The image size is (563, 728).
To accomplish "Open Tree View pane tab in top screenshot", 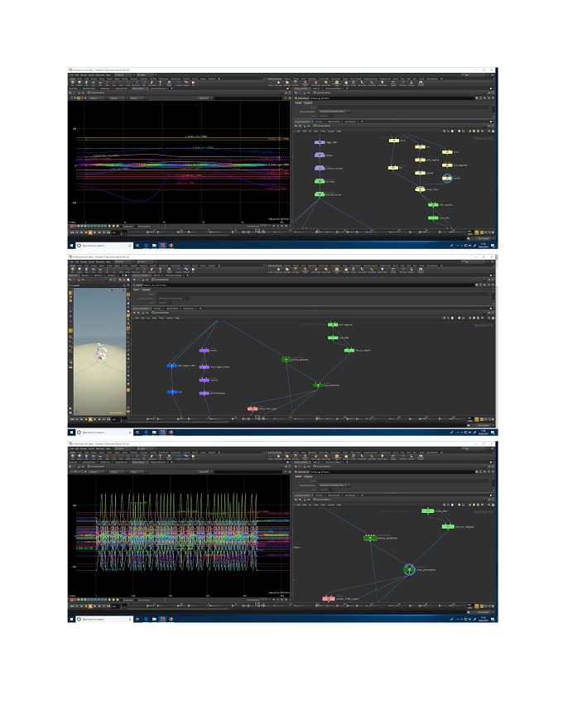I will click(319, 122).
